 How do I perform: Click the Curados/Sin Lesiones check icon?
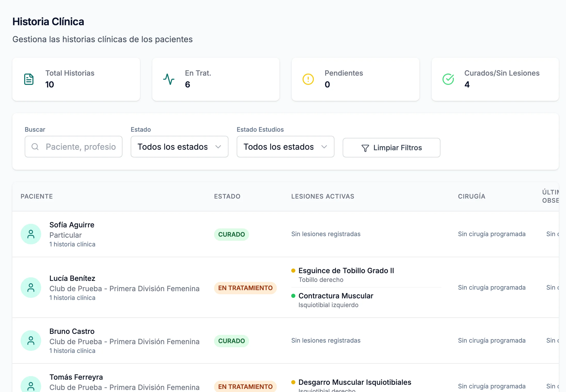(x=448, y=79)
